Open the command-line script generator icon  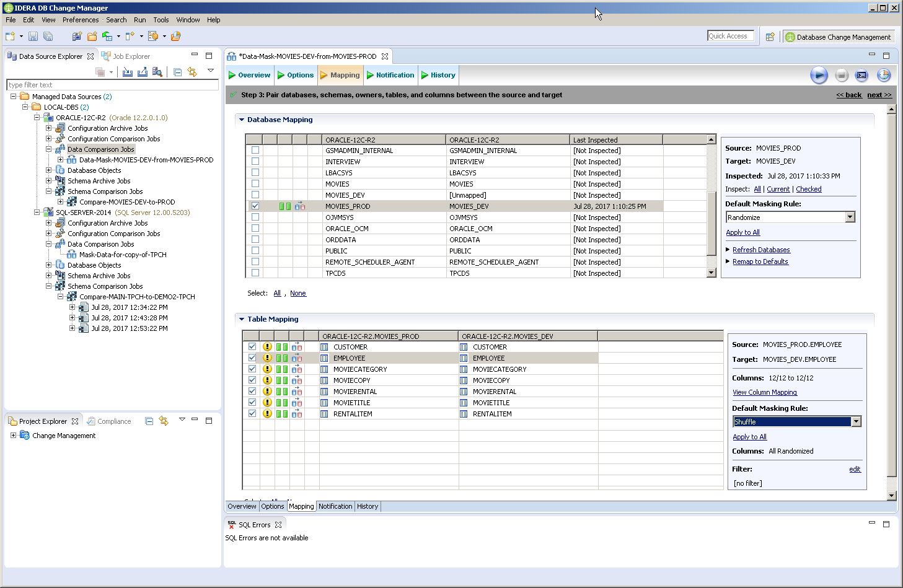click(861, 75)
